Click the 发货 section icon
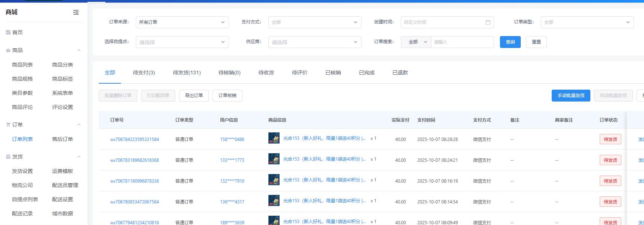Screen dimensions: 644x225 click(8, 157)
